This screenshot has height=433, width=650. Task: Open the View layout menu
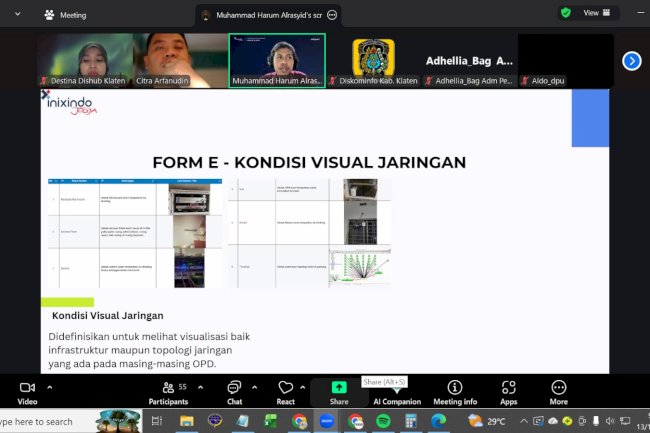coord(597,13)
